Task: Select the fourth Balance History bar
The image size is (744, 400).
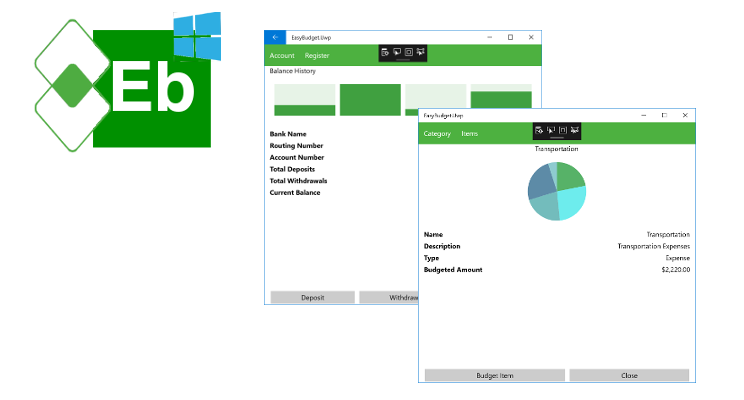Action: pos(501,96)
